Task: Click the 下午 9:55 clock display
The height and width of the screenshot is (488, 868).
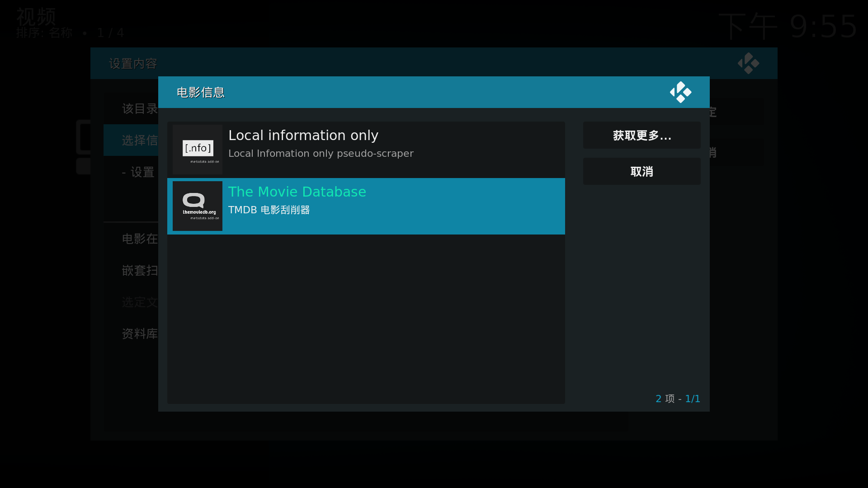Action: click(787, 26)
